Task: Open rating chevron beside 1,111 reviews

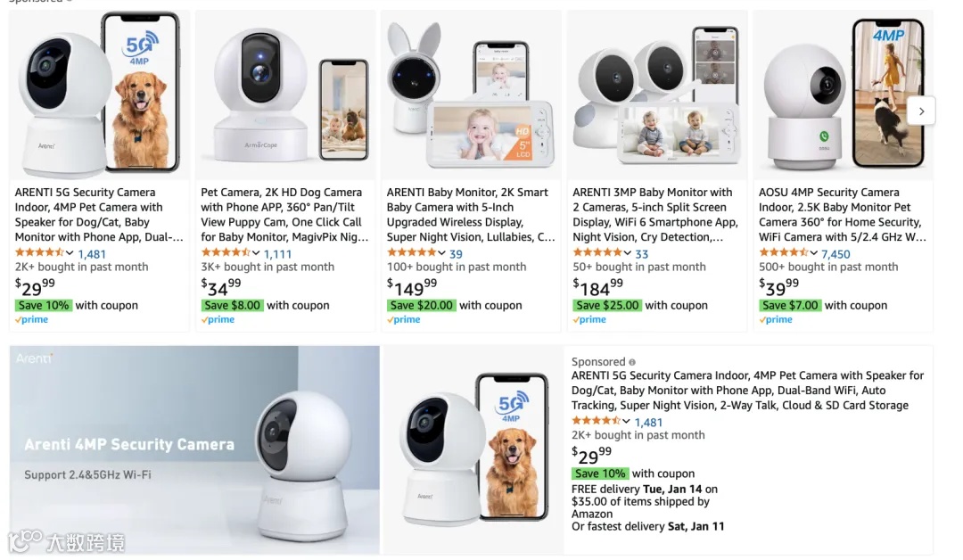Action: [x=256, y=253]
